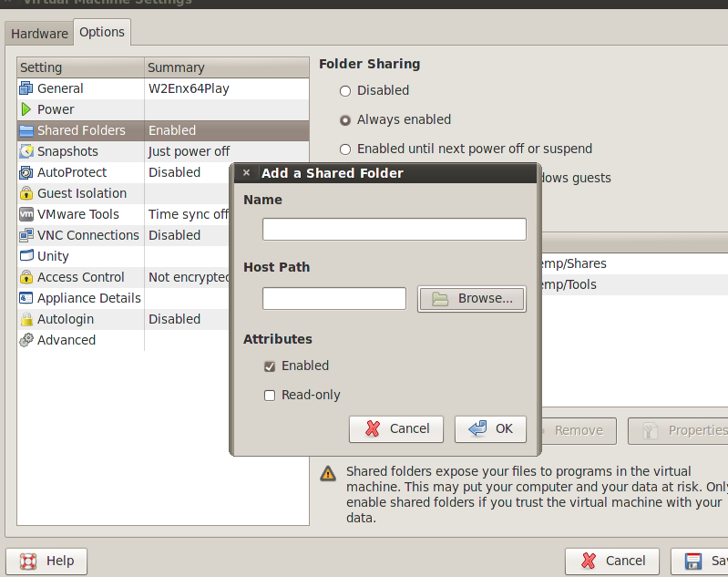Click the Advanced gear icon

pos(26,340)
